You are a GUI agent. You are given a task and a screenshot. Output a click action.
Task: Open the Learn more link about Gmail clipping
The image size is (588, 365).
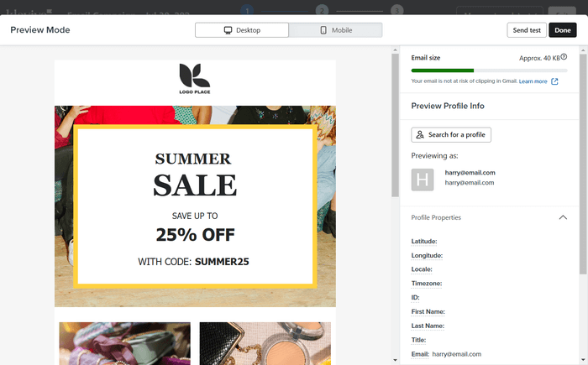[x=533, y=81]
